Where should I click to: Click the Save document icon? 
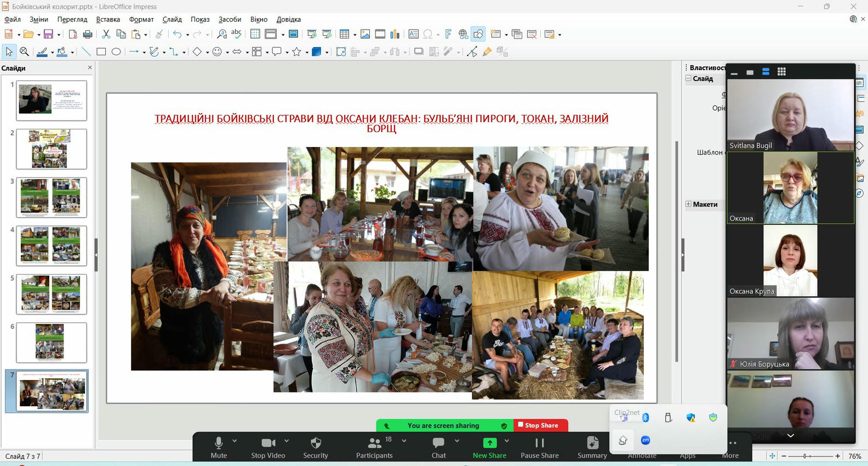coord(48,34)
